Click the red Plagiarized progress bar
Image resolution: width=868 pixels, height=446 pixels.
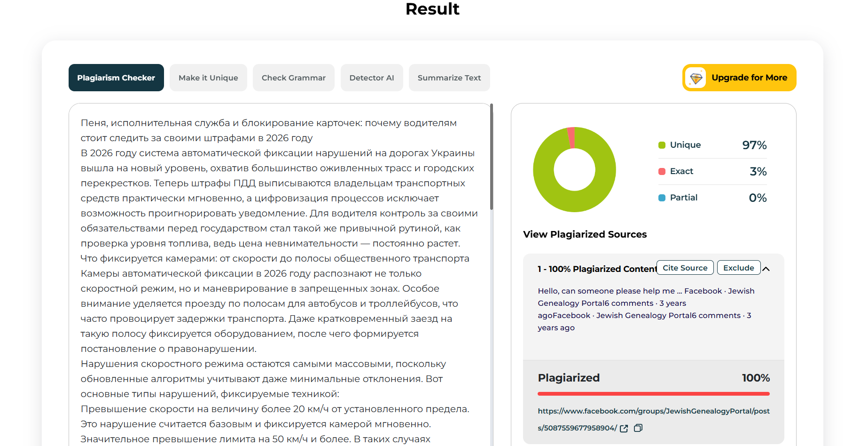tap(653, 394)
